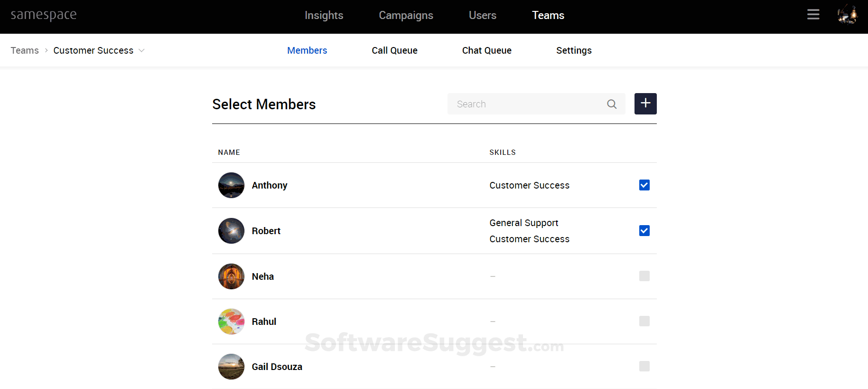Switch to the Settings tab
The height and width of the screenshot is (389, 868).
(574, 50)
